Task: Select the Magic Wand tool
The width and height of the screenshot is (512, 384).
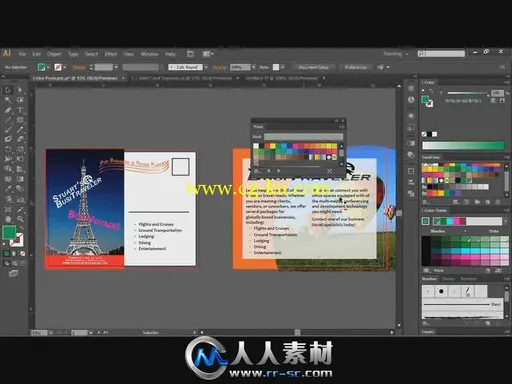Action: point(8,100)
